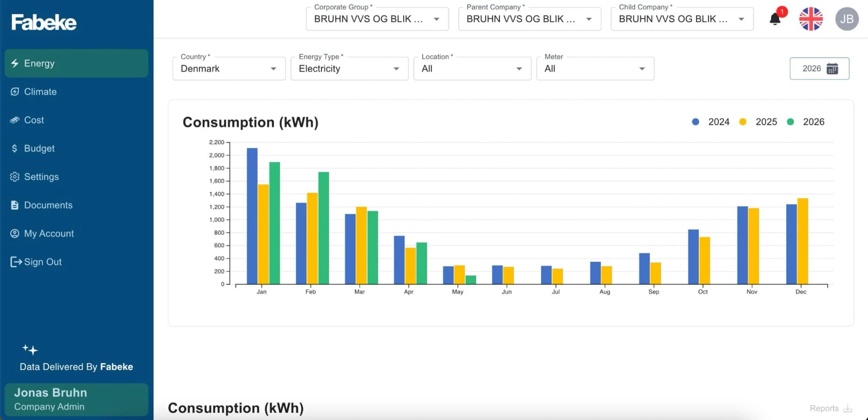Expand the Corporate Group dropdown

click(x=377, y=19)
